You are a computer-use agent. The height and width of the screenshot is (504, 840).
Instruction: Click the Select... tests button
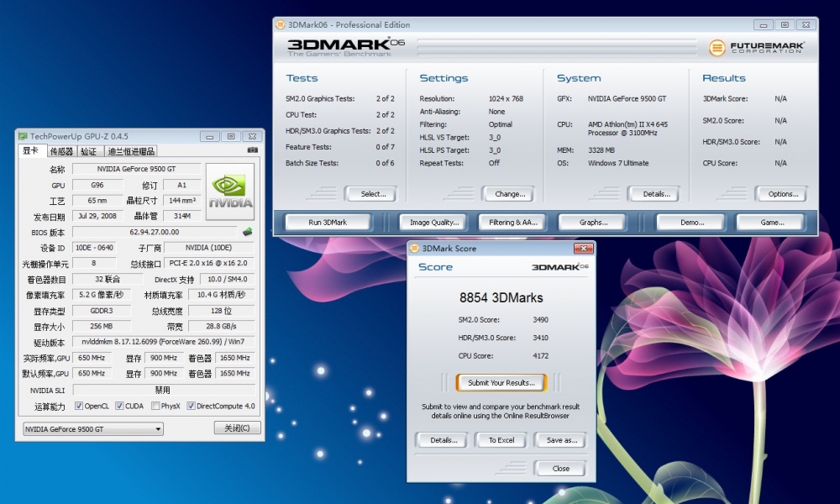coord(370,194)
